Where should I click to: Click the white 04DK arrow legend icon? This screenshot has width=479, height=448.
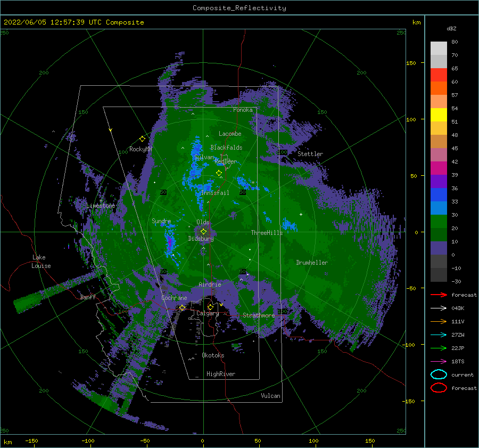(x=439, y=308)
